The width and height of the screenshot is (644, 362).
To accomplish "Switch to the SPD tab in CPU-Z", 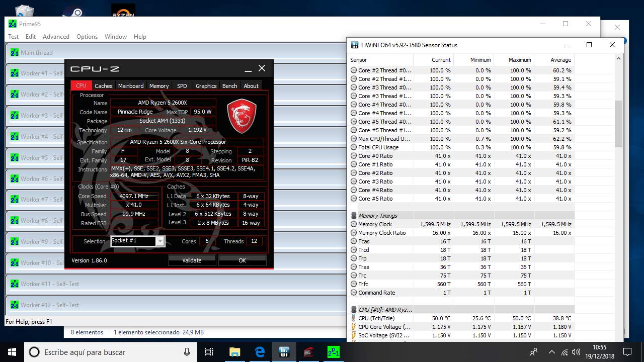I will [x=182, y=86].
